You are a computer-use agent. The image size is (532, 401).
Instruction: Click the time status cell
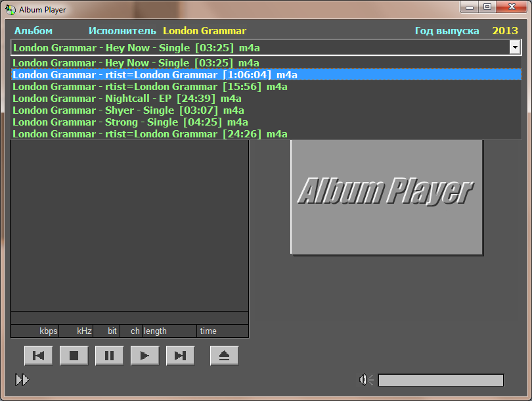223,331
